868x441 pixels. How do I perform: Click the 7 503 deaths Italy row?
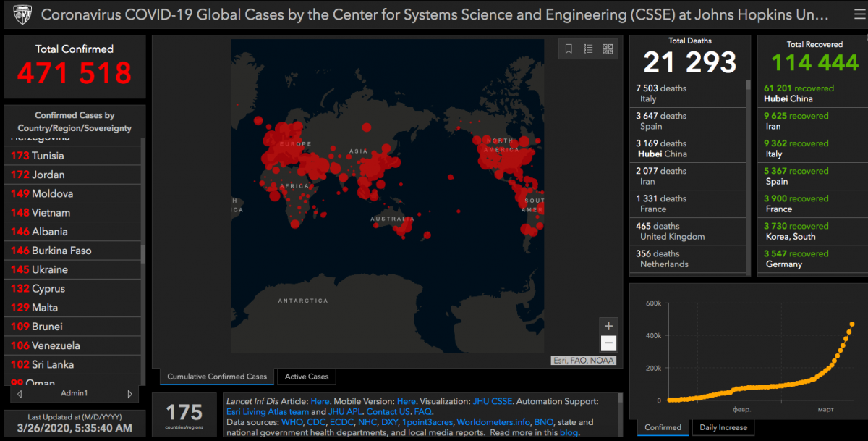coord(688,93)
